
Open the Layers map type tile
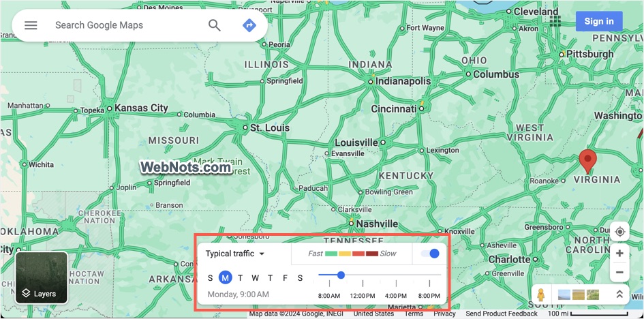pyautogui.click(x=41, y=277)
